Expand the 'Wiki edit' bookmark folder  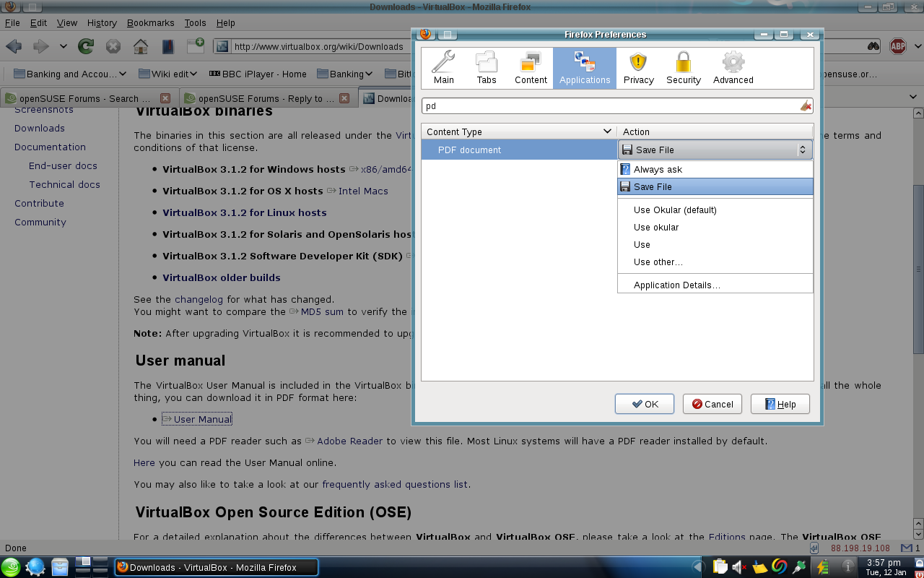[x=168, y=74]
